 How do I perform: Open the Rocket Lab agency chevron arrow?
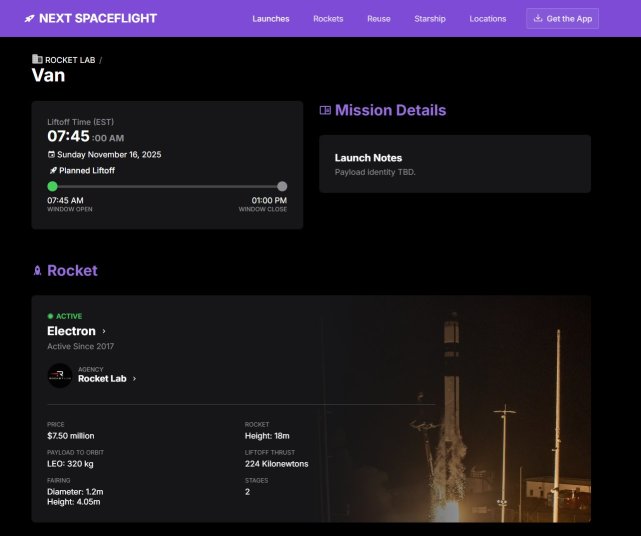click(135, 379)
